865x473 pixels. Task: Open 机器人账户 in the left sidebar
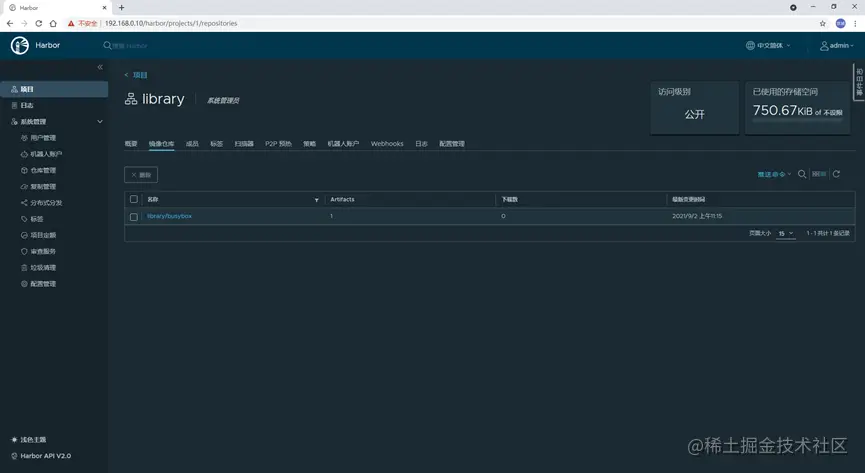pos(46,154)
